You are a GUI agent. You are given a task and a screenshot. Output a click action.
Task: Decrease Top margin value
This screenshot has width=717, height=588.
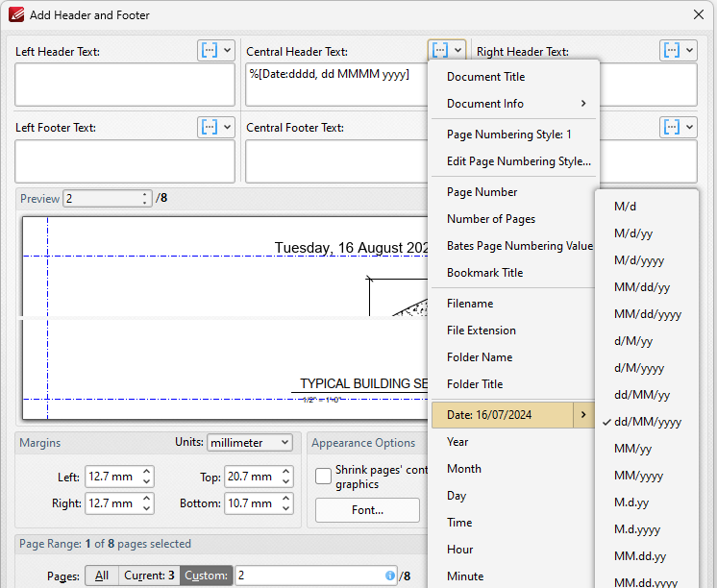point(285,481)
